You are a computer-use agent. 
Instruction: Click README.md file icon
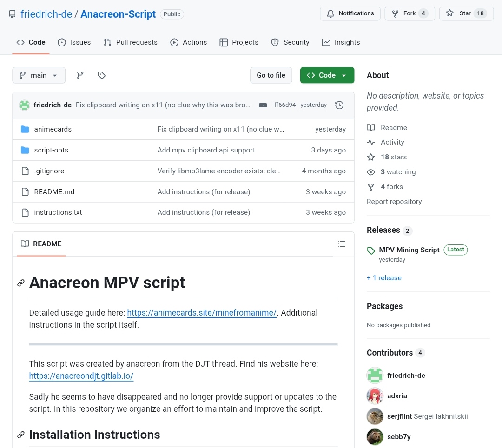pyautogui.click(x=25, y=191)
